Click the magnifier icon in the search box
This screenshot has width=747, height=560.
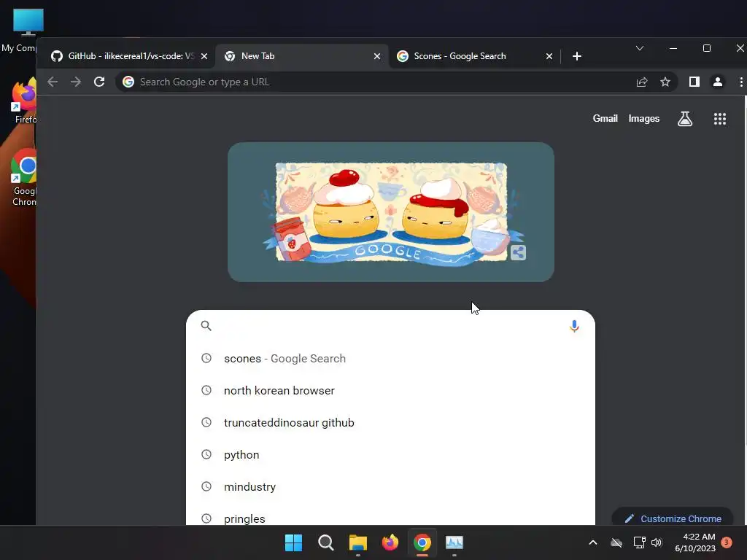[x=206, y=326]
